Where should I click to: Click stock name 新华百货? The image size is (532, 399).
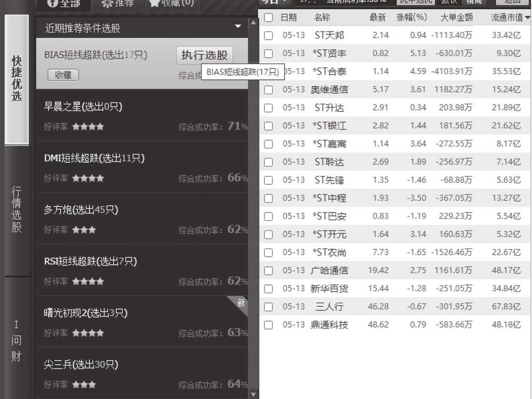point(329,289)
